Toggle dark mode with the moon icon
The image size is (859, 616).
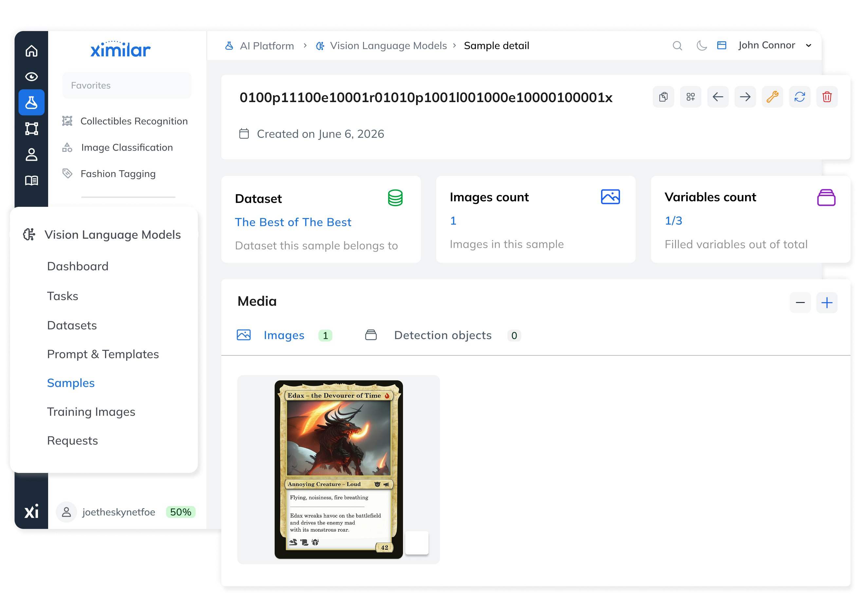click(702, 45)
